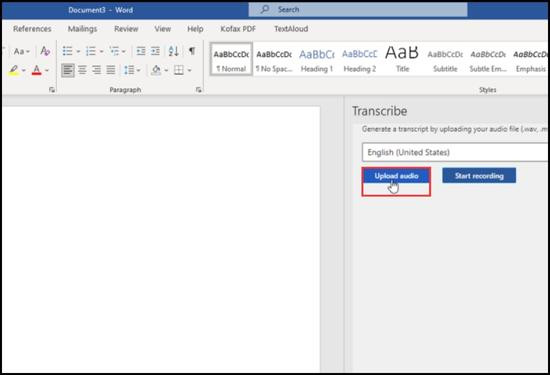Screen dimensions: 550x375
Task: Apply the No Spacing style
Action: [x=274, y=60]
